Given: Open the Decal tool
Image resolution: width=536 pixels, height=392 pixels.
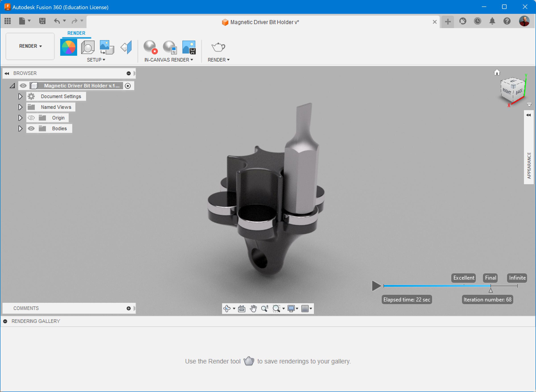Looking at the screenshot, I should [107, 47].
